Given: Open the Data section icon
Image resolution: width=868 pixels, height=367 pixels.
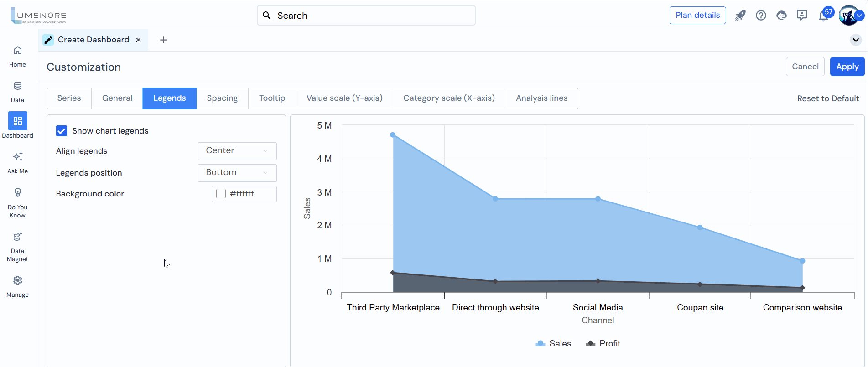Looking at the screenshot, I should pos(17,86).
